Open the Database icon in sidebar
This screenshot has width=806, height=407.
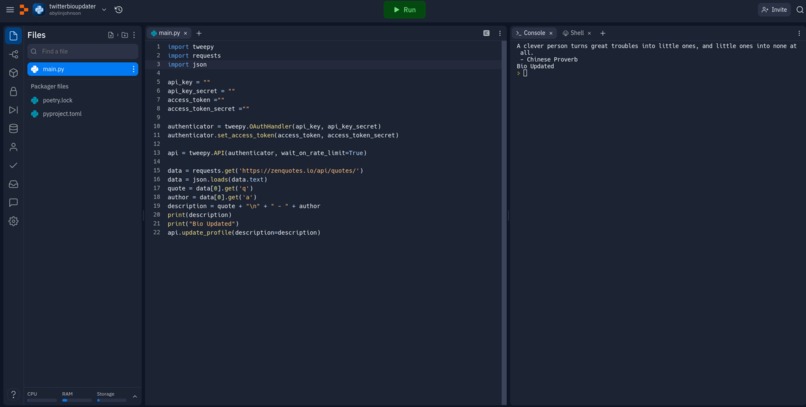click(13, 128)
